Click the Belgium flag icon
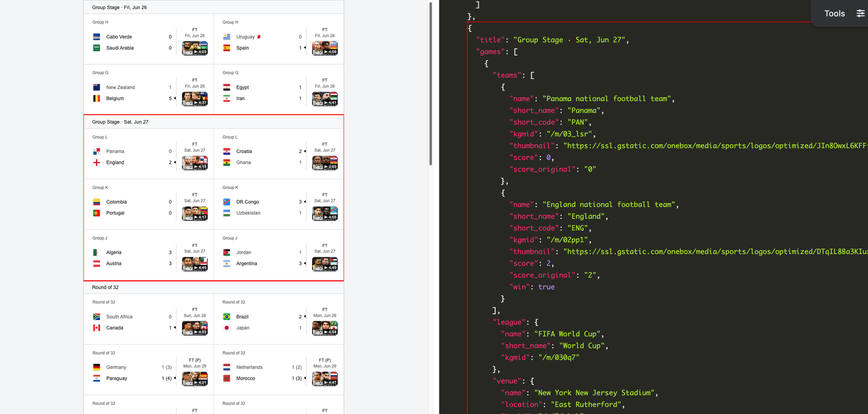Viewport: 868px width, 414px height. click(x=97, y=98)
